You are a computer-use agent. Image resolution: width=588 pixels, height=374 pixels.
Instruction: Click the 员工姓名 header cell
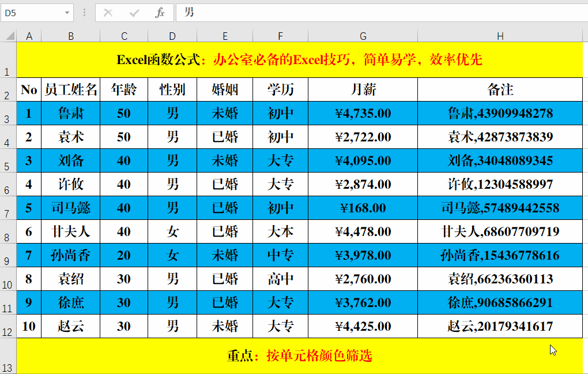(71, 89)
